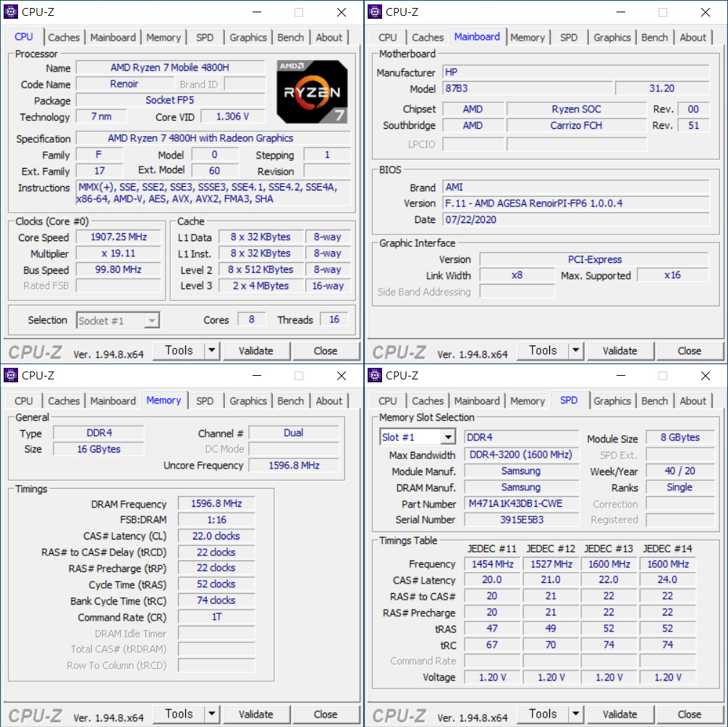Click the serial number 3915E5B3
This screenshot has height=727, width=728.
click(521, 520)
